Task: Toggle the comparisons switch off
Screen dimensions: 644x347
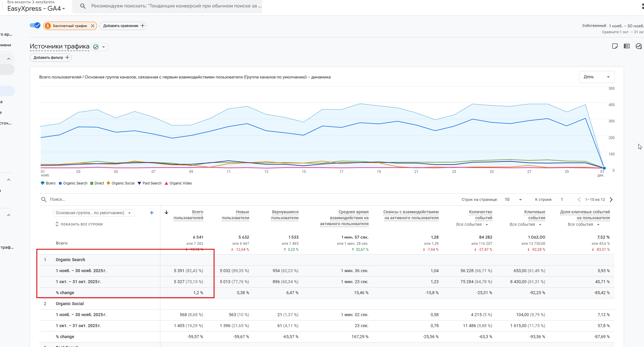Action: click(x=35, y=26)
